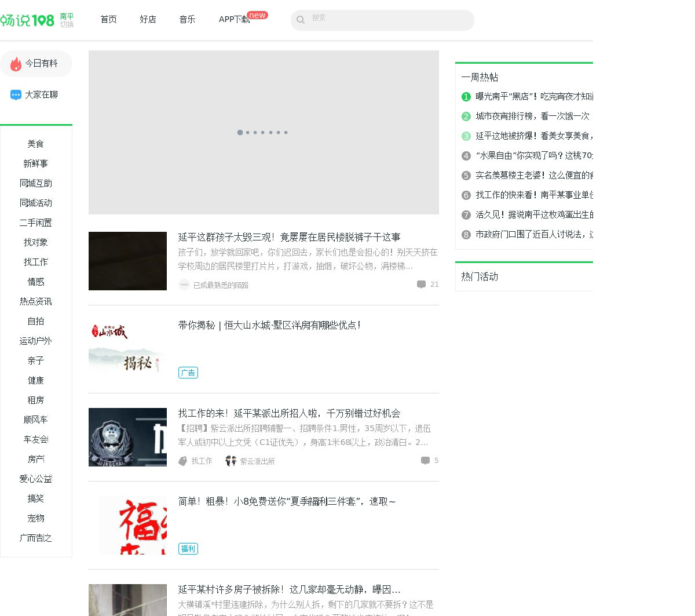Click the 畅说108 site logo
Screen dimensions: 695x616
pyautogui.click(x=27, y=20)
